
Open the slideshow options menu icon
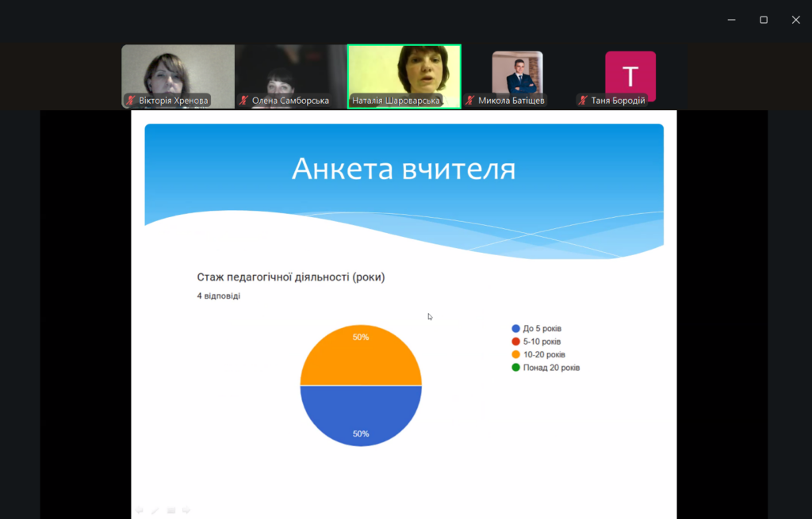click(x=170, y=510)
